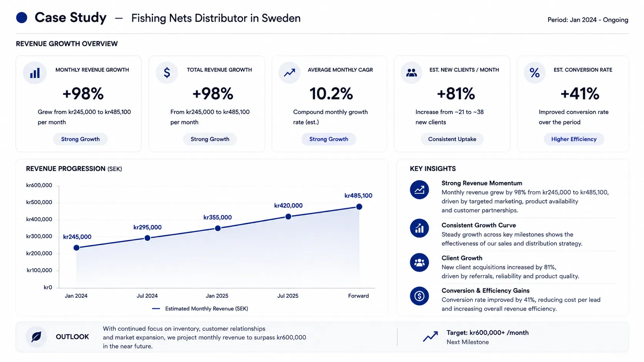Click the bar chart icon for Monthly Revenue Growth
The width and height of the screenshot is (644, 362).
point(35,73)
